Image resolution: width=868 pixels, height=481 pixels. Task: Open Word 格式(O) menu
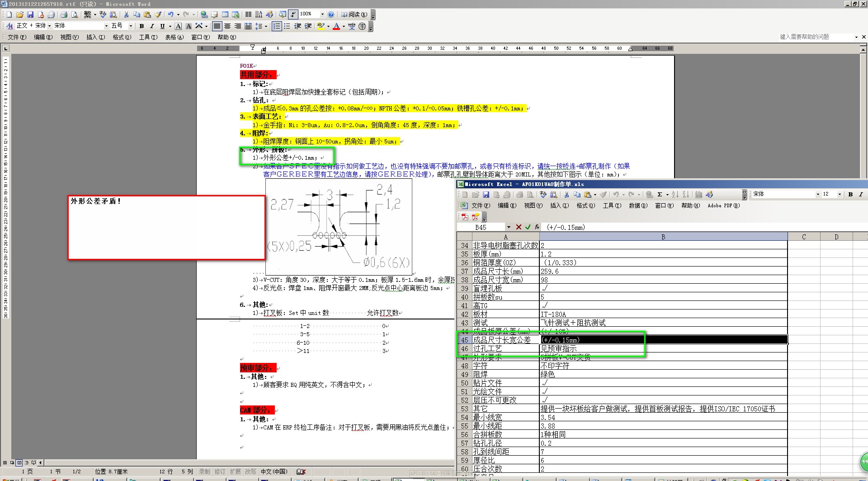click(x=122, y=37)
